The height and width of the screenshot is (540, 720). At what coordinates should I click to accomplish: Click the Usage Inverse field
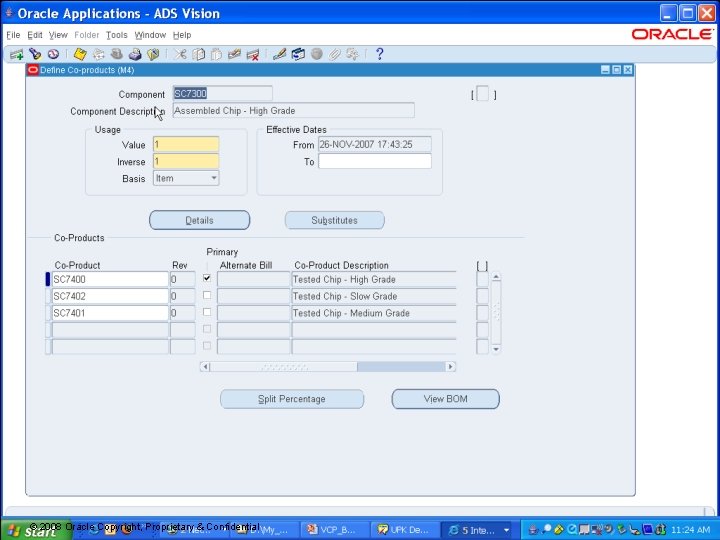click(x=186, y=161)
